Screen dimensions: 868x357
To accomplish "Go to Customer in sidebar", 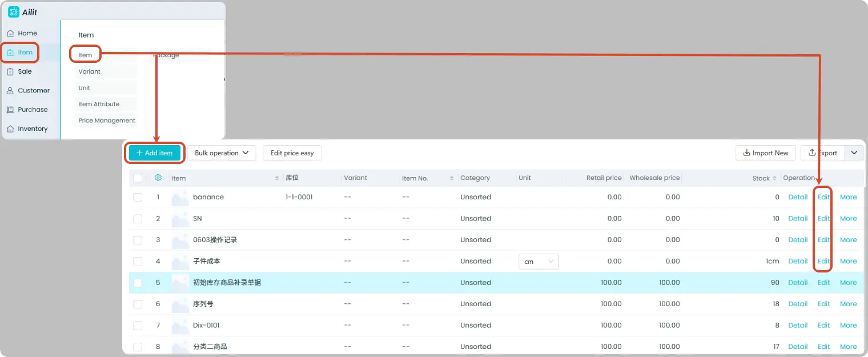I will tap(28, 90).
